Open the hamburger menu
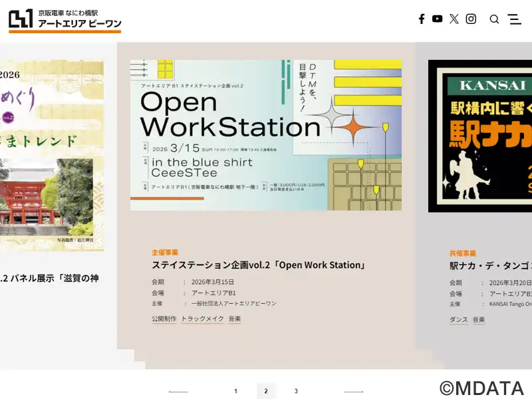This screenshot has width=532, height=399. (515, 19)
